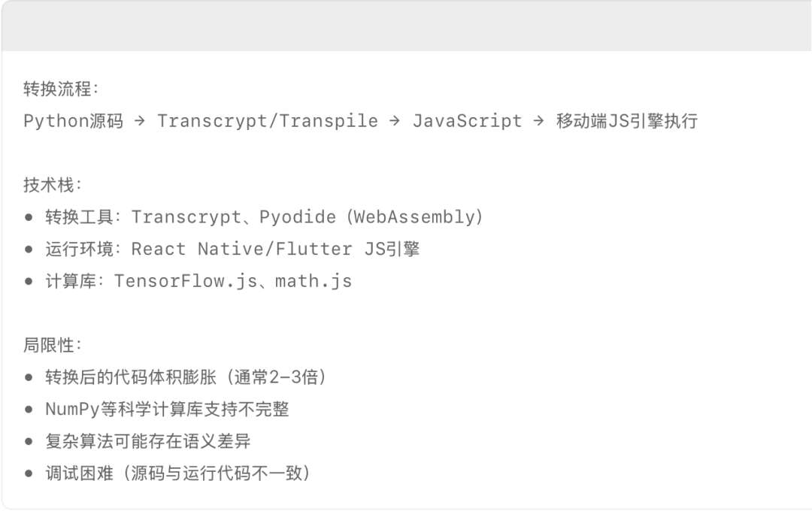The width and height of the screenshot is (812, 511).
Task: Click the 局限性 section heading
Action: pyautogui.click(x=49, y=345)
